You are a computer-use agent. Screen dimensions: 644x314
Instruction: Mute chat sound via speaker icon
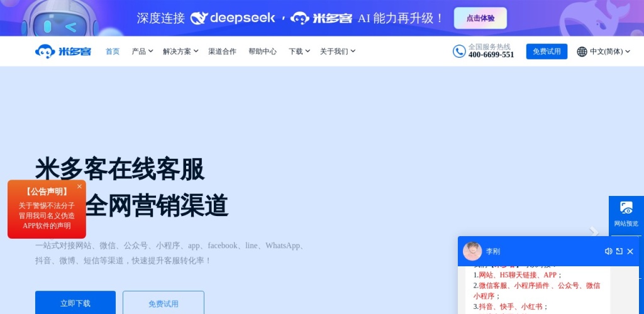[608, 251]
